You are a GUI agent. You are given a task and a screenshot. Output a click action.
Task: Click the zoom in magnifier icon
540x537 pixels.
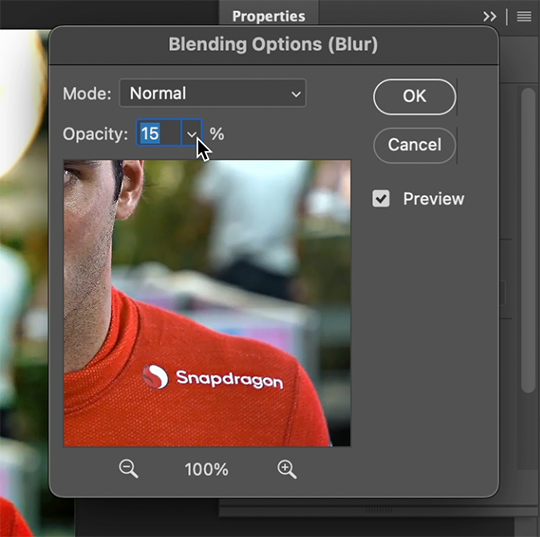coord(287,469)
